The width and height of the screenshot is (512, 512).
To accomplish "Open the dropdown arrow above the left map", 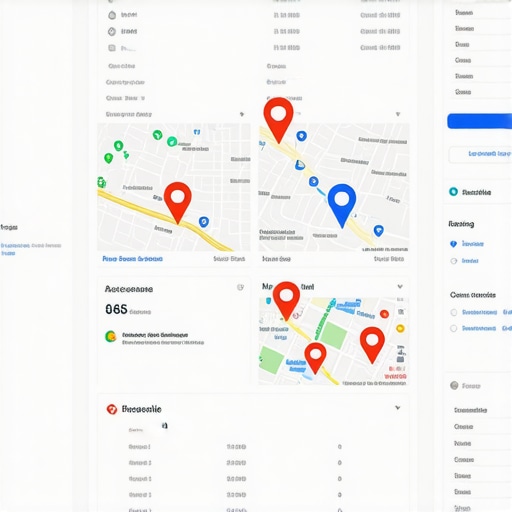I will (242, 114).
